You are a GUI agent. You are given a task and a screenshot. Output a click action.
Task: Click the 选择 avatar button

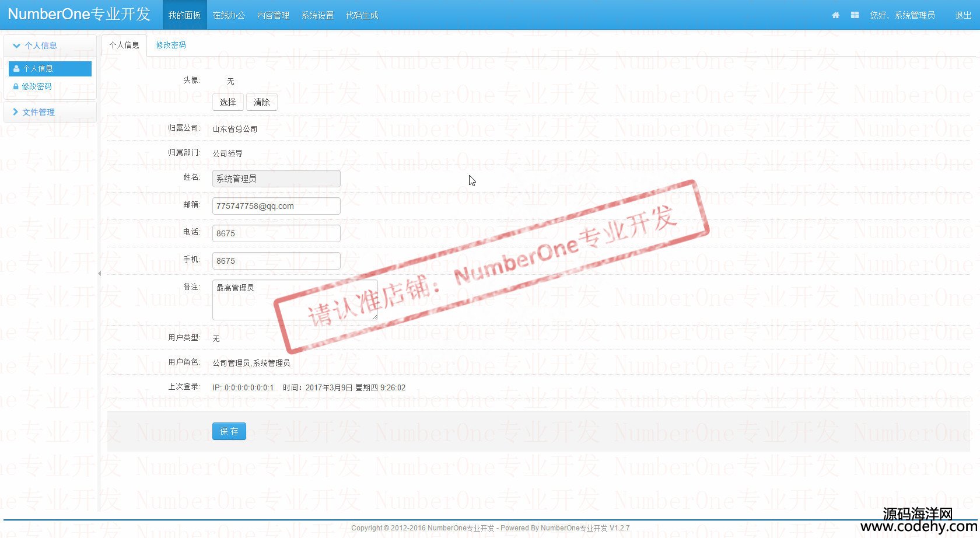(x=228, y=102)
